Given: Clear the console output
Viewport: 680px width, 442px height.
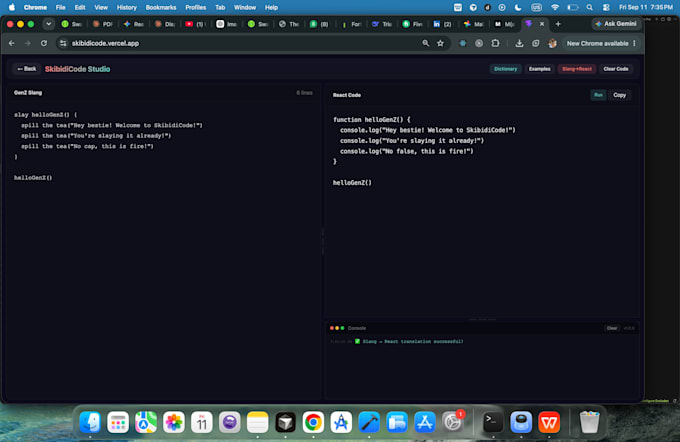Looking at the screenshot, I should pos(611,328).
